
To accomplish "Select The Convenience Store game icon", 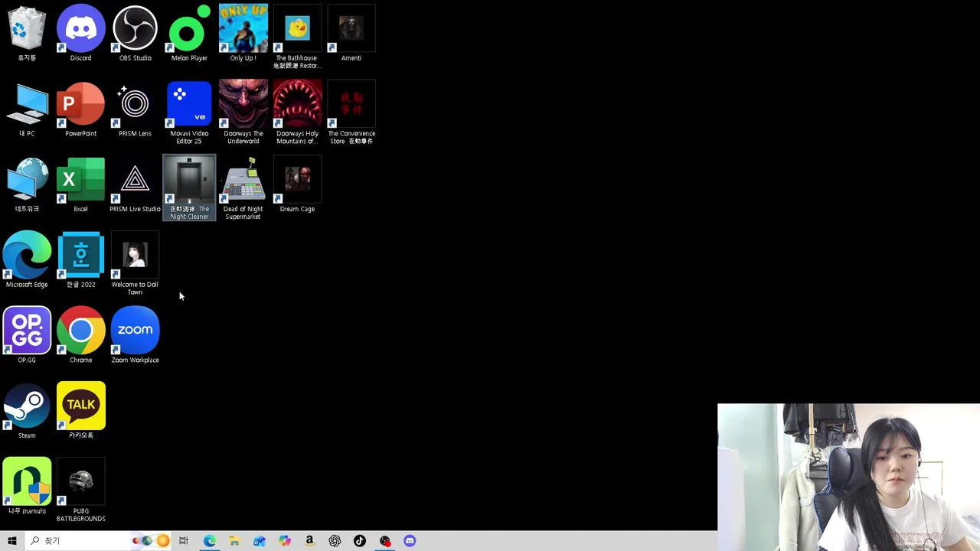I will [351, 112].
